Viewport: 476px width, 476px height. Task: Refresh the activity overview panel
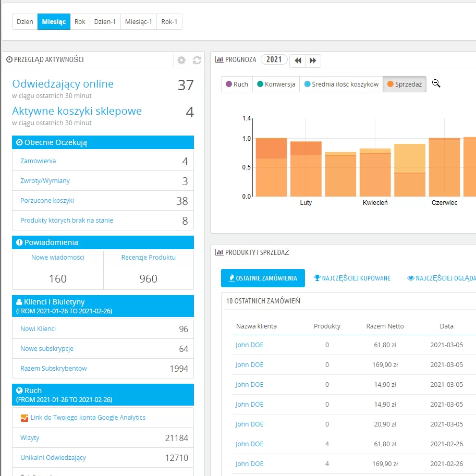pyautogui.click(x=197, y=60)
